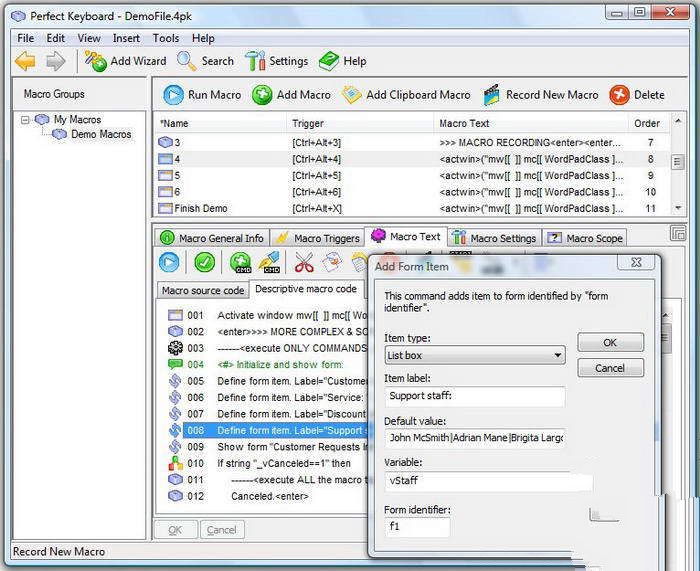Click the copy icon next to scissors
Screen dimensions: 700x571
tap(332, 263)
